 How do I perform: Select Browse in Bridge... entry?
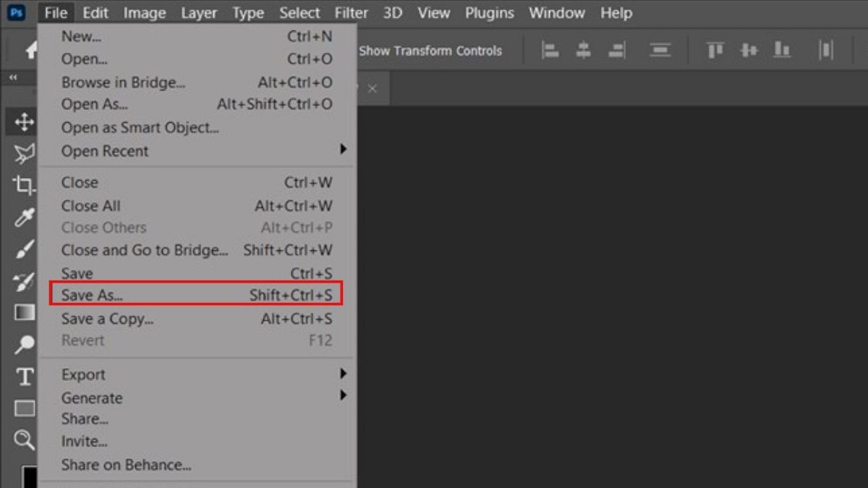click(x=195, y=82)
